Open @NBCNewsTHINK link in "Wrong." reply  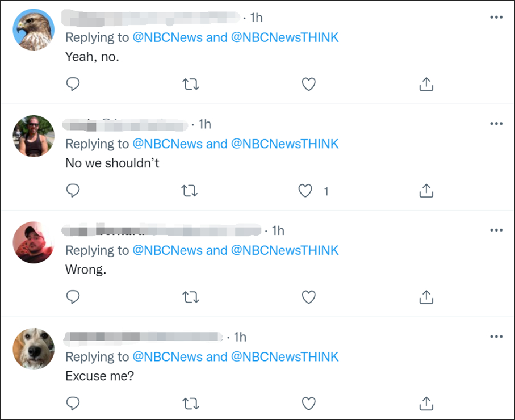coord(284,250)
